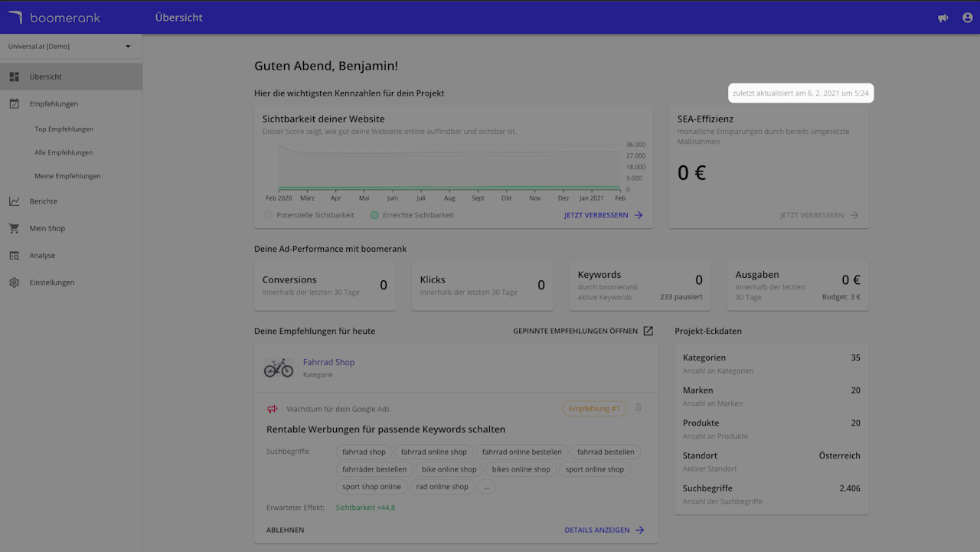Expand the hidden keywords with the ellipsis chip

tap(486, 487)
